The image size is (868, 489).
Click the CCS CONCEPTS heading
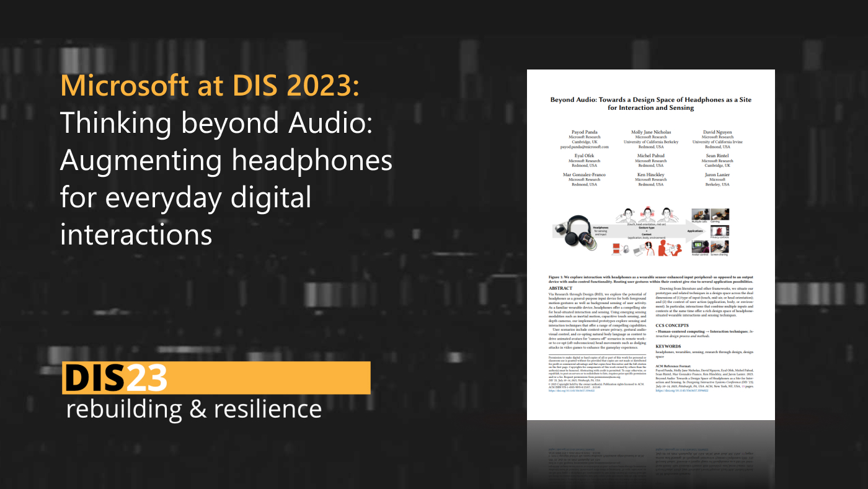coord(671,325)
